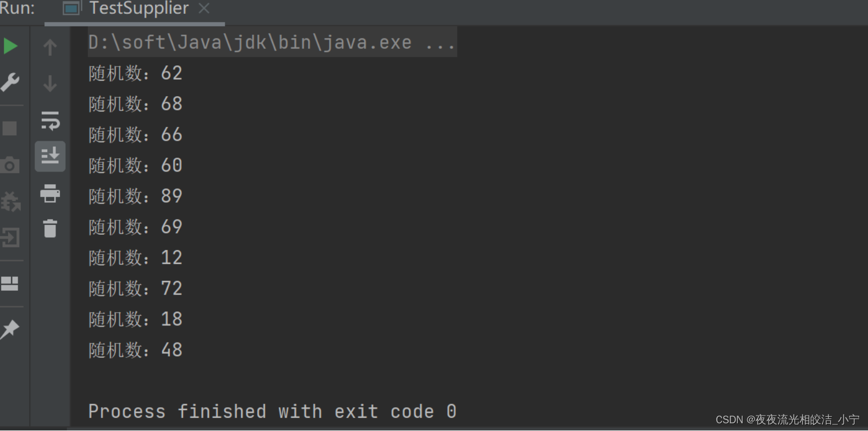Click the Stop process square icon
The width and height of the screenshot is (868, 431).
pos(10,129)
